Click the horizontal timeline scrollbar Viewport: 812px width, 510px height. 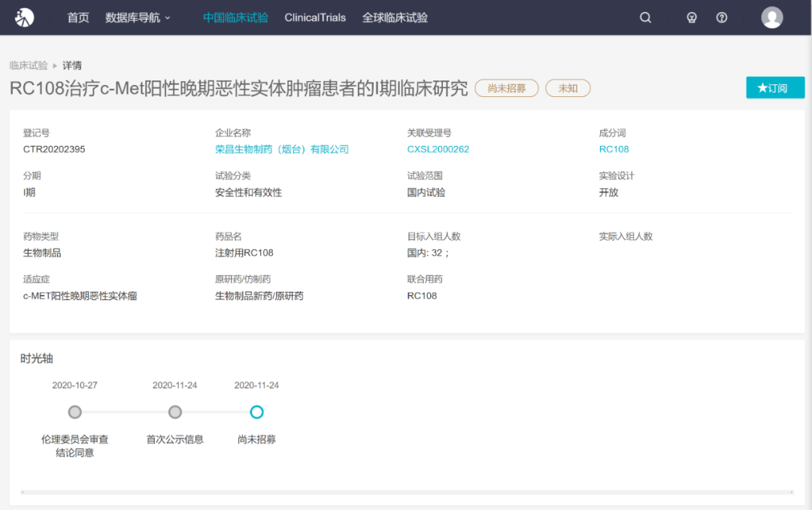point(407,492)
